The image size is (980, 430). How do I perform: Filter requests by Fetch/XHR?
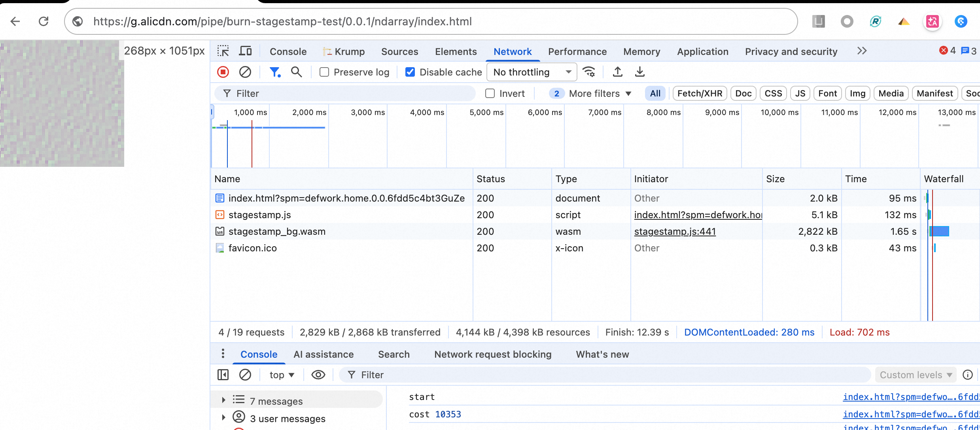pos(699,93)
